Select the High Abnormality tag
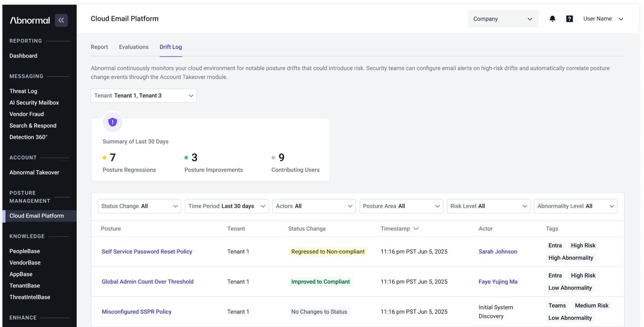This screenshot has width=644, height=327. [x=571, y=258]
